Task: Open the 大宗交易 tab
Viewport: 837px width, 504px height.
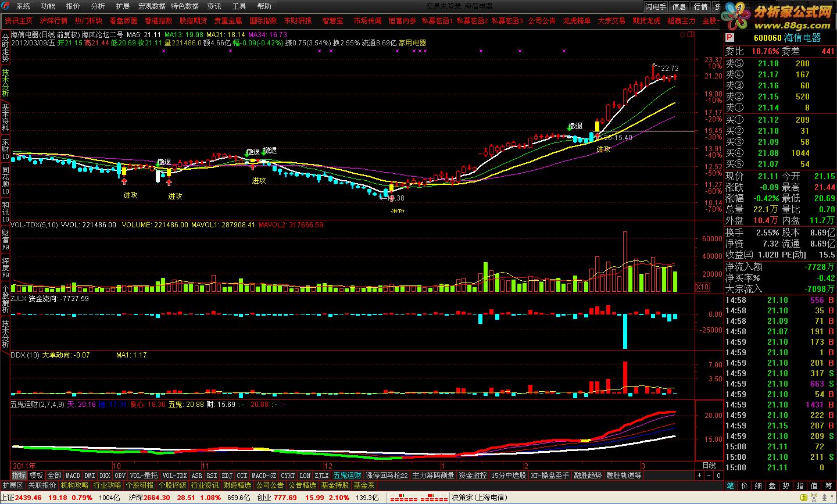Action: click(x=611, y=20)
